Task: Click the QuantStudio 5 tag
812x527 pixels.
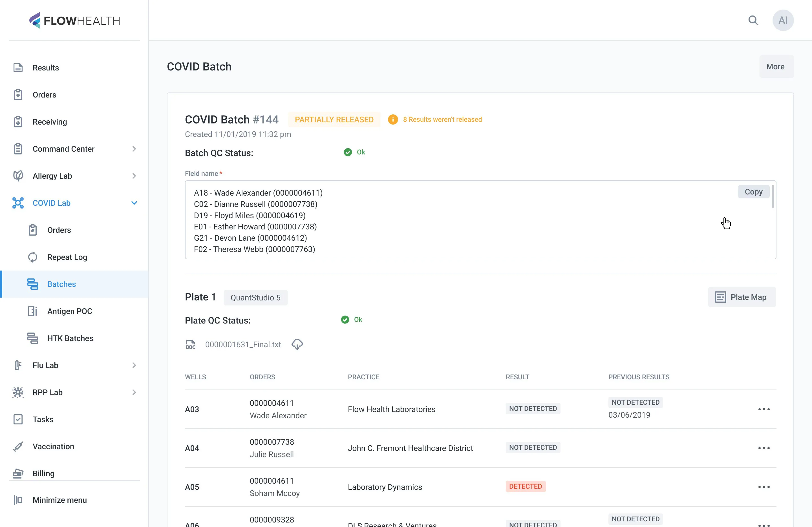Action: pyautogui.click(x=255, y=298)
